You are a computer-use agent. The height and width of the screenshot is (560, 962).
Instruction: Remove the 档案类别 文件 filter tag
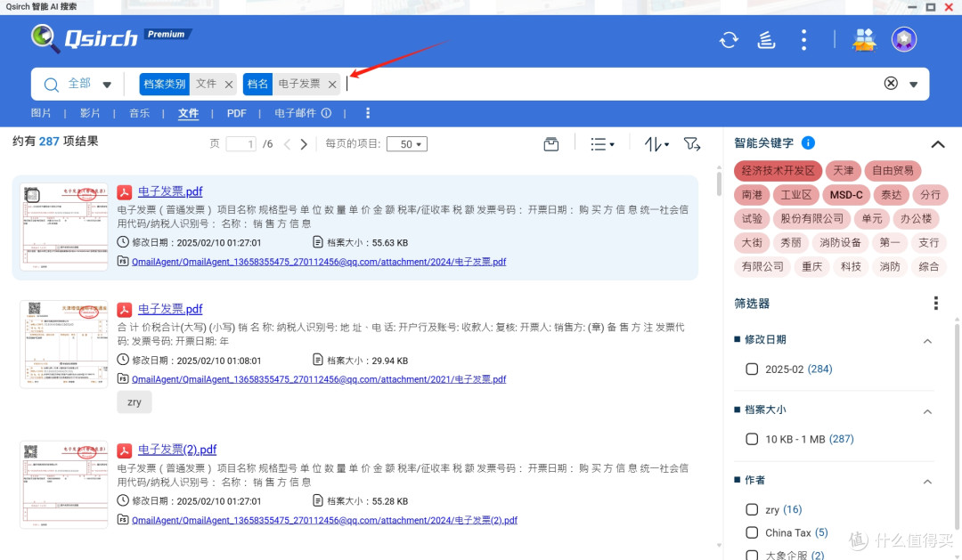coord(229,85)
